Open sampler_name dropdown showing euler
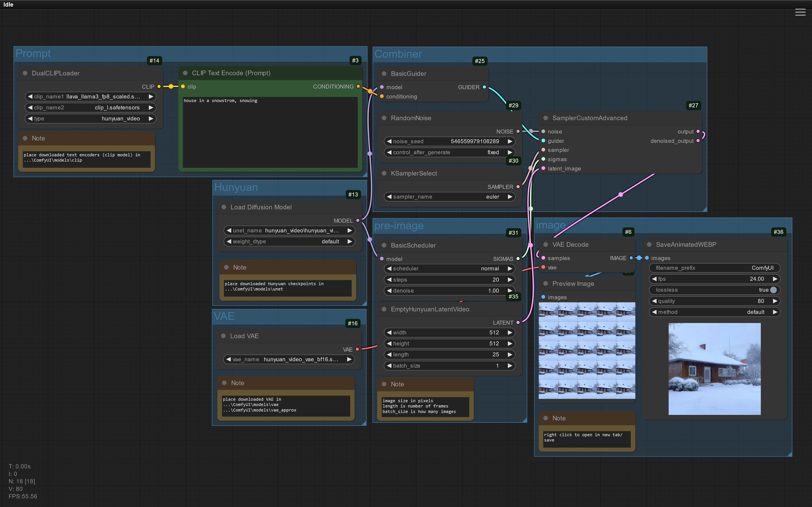812x507 pixels. click(449, 197)
